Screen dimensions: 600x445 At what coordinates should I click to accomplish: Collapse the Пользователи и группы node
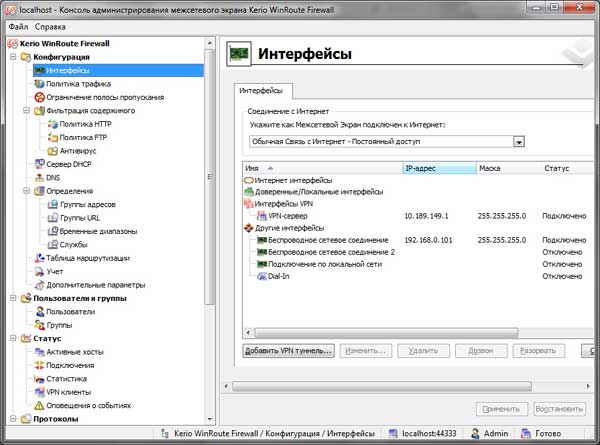(13, 298)
